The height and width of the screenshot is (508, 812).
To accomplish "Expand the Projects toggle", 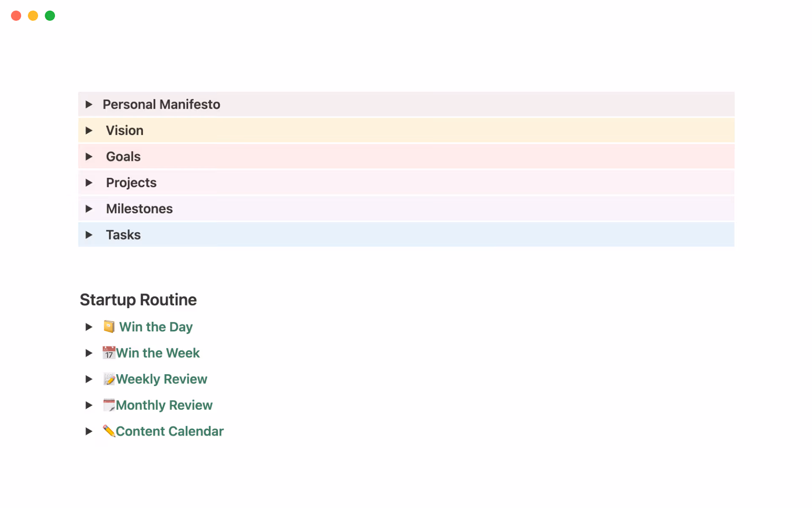I will (x=89, y=182).
